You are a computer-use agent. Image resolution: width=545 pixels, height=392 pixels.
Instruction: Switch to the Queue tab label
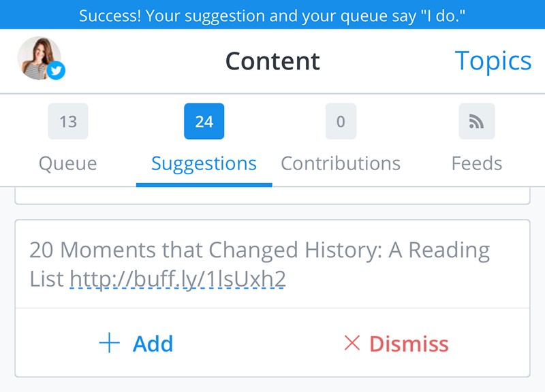67,163
